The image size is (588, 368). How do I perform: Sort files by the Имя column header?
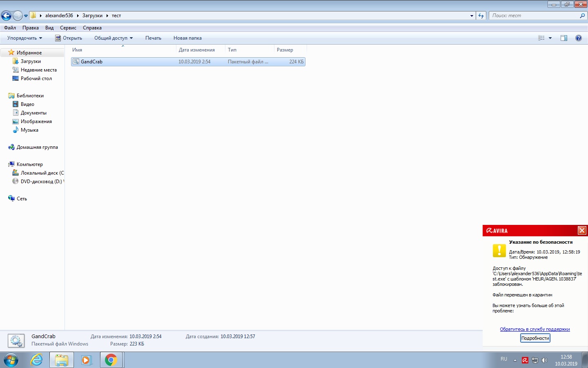click(123, 50)
